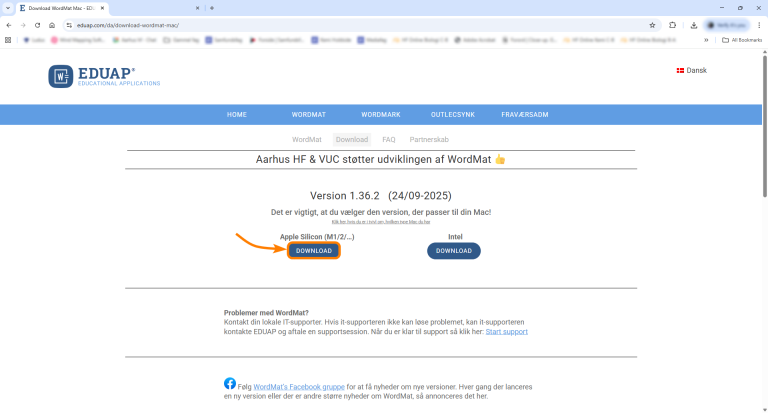Bookmark this page with the star icon
Image resolution: width=768 pixels, height=413 pixels.
652,25
